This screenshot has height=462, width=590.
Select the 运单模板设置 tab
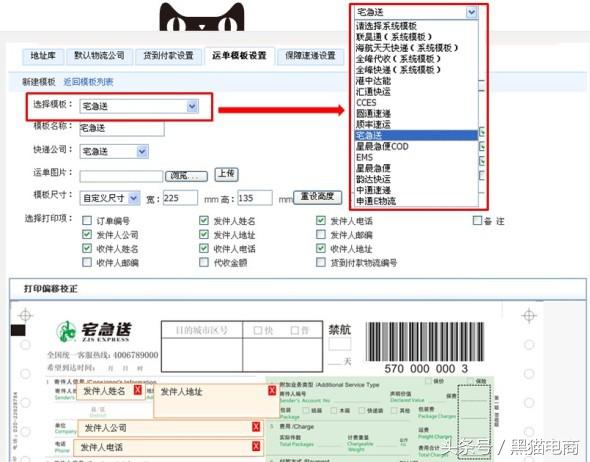click(239, 56)
